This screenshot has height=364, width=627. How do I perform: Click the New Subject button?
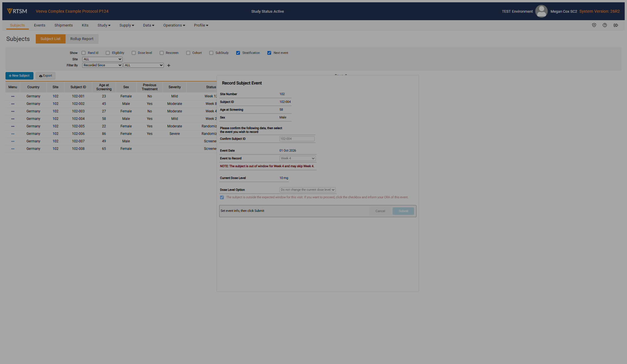[x=19, y=76]
